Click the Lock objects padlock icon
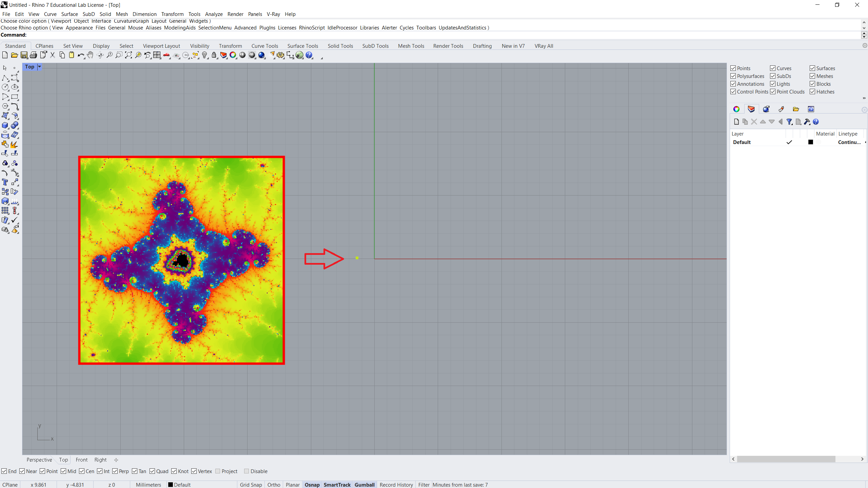Image resolution: width=868 pixels, height=488 pixels. pos(214,55)
